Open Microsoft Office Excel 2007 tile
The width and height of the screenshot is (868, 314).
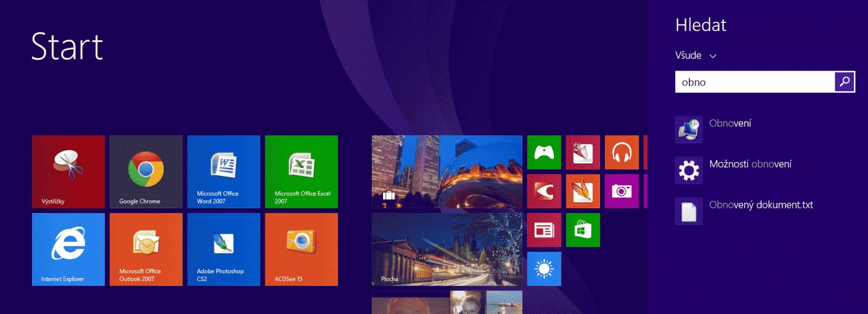(301, 172)
